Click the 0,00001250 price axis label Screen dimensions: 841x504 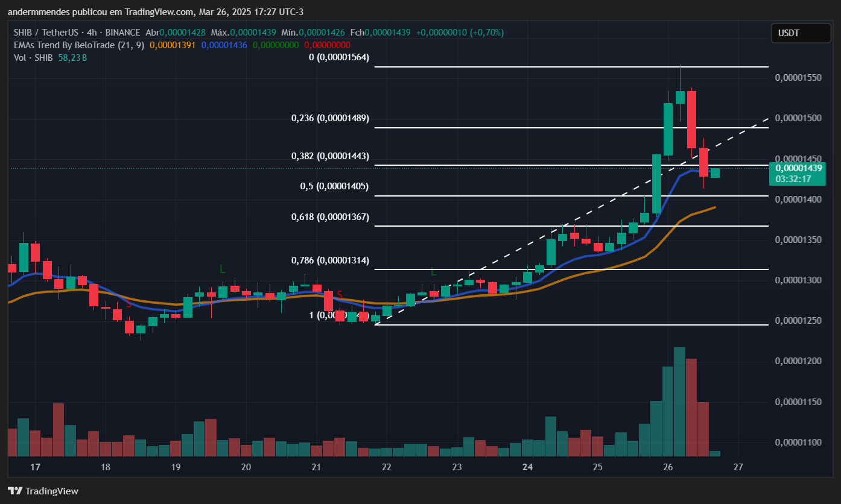(x=799, y=321)
